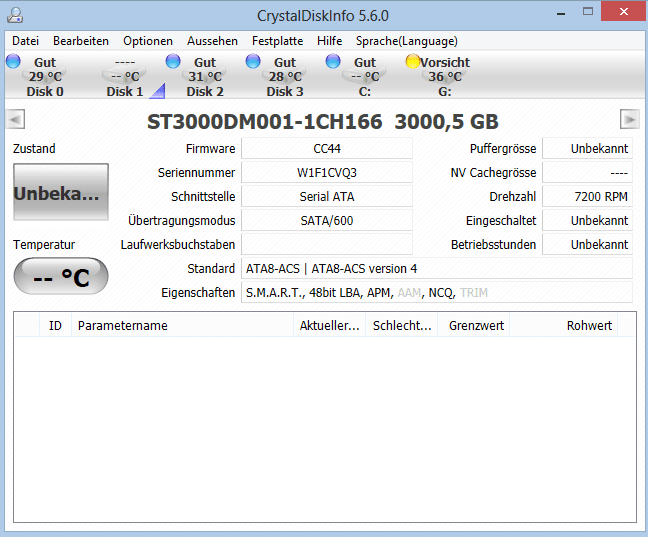Image resolution: width=648 pixels, height=537 pixels.
Task: Open the Aussehen menu
Action: [x=212, y=41]
